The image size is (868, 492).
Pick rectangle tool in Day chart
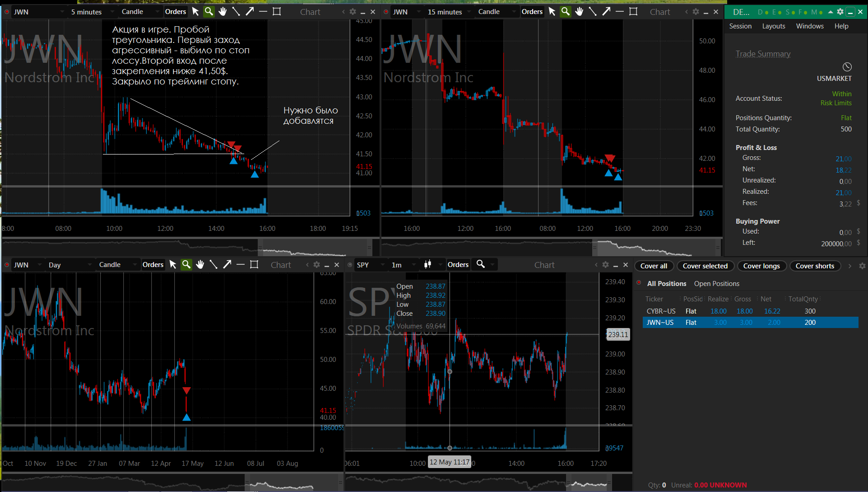(254, 265)
